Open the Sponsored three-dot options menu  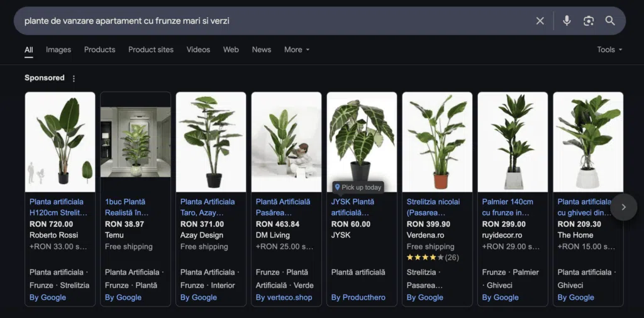[x=74, y=79]
